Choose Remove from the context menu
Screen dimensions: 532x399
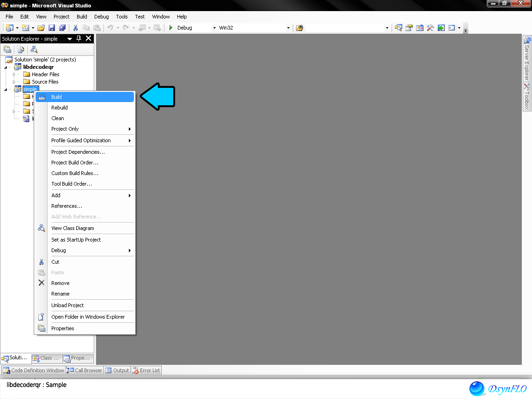(85, 283)
